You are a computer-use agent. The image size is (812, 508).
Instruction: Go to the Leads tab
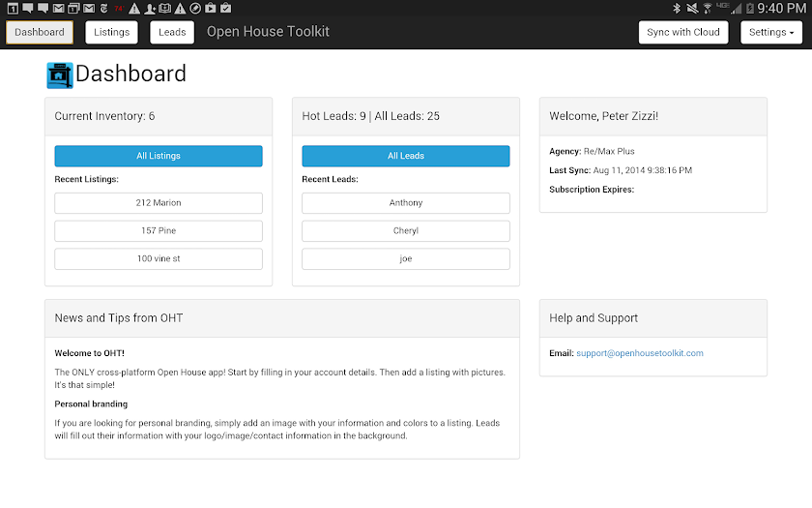click(172, 32)
